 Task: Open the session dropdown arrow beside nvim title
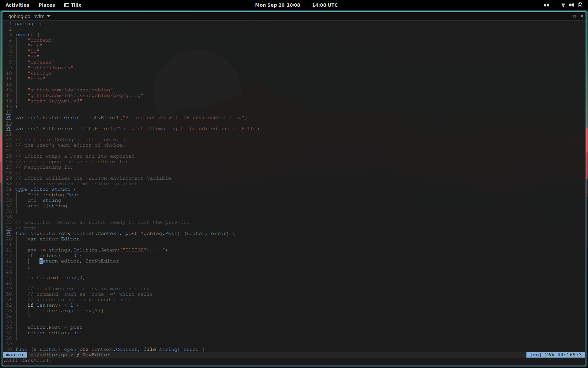pos(49,16)
